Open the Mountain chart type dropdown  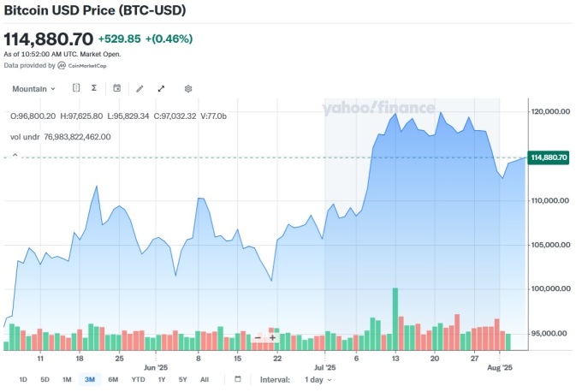coord(33,88)
